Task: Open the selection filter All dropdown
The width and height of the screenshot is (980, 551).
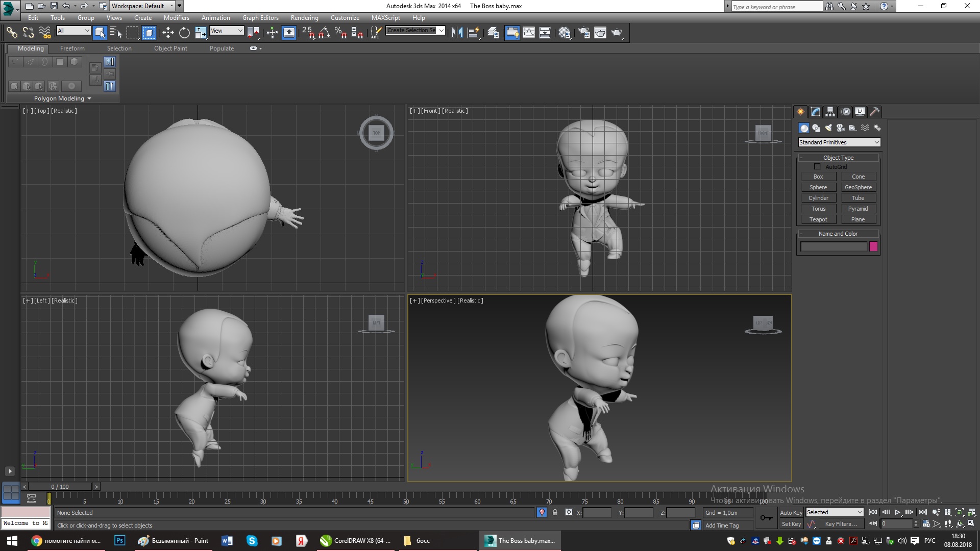Action: (x=73, y=31)
